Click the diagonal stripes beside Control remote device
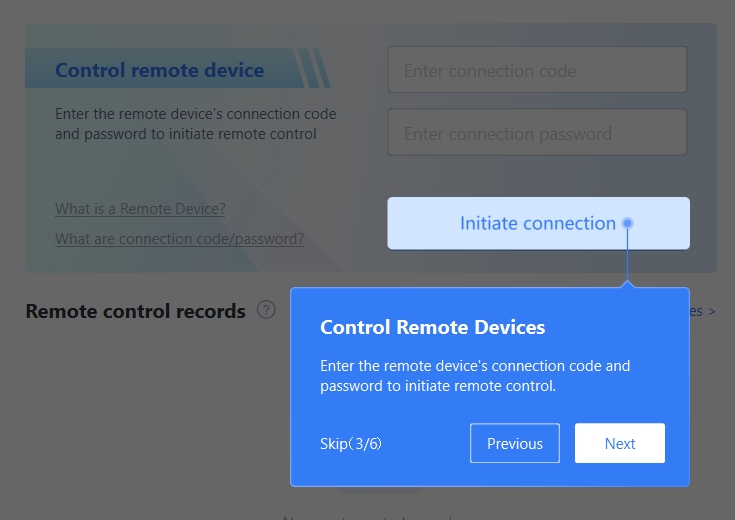Screen dimensions: 735x520 pyautogui.click(x=313, y=68)
